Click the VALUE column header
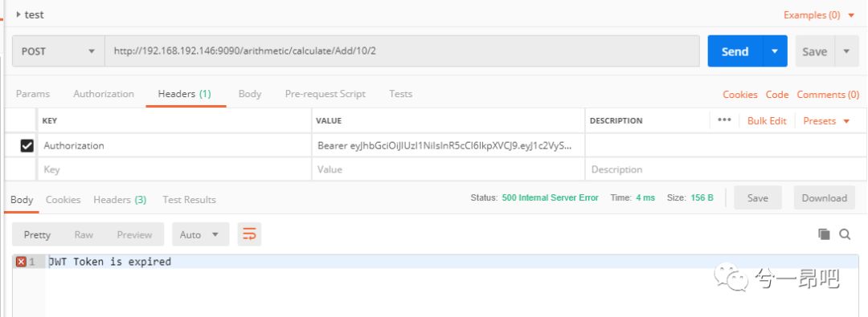This screenshot has width=868, height=317. [x=328, y=120]
